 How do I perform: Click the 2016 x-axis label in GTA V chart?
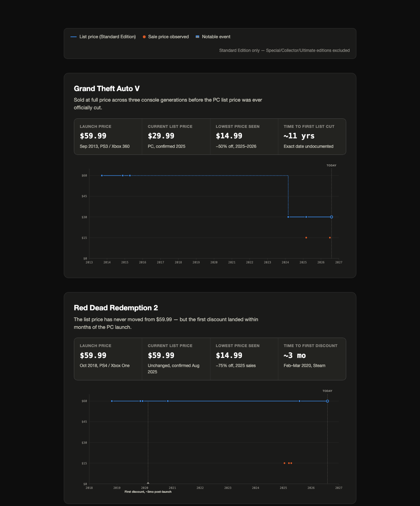143,262
